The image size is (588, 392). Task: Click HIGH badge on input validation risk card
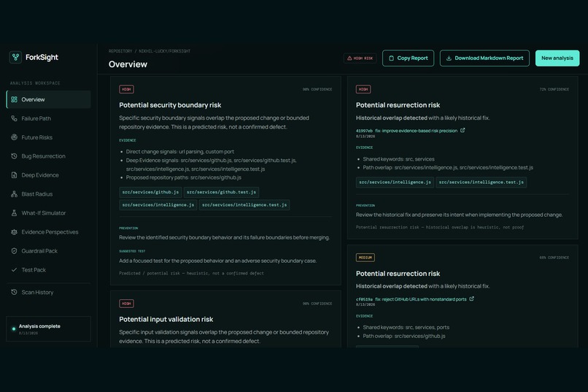126,304
